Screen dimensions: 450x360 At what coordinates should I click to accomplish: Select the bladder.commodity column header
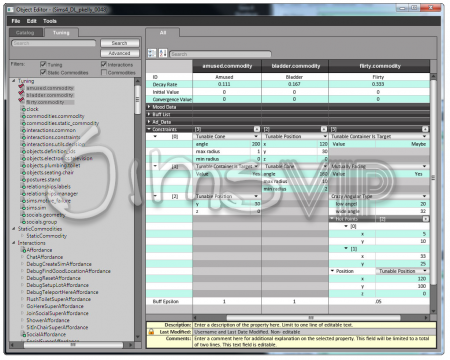[295, 66]
